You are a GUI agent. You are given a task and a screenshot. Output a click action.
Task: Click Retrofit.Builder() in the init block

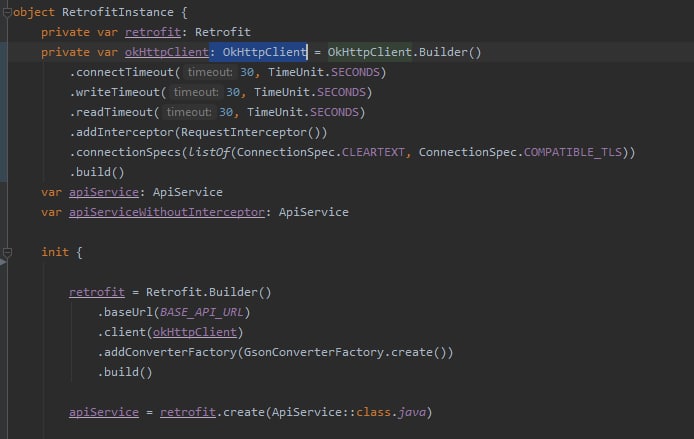tap(208, 292)
